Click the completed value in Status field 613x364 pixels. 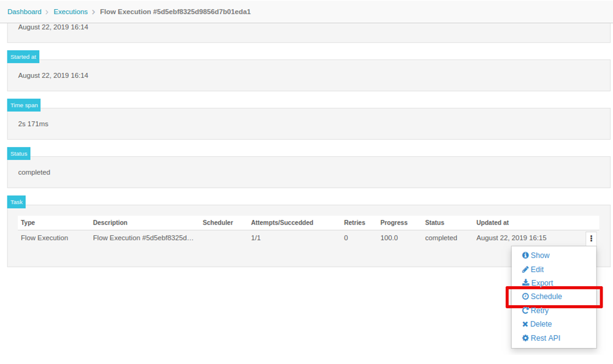click(34, 172)
